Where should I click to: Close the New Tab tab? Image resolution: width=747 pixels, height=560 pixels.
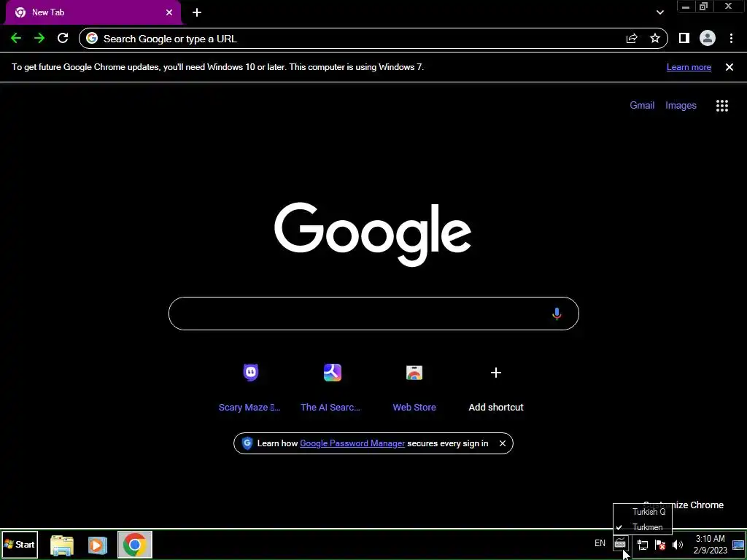[x=169, y=12]
